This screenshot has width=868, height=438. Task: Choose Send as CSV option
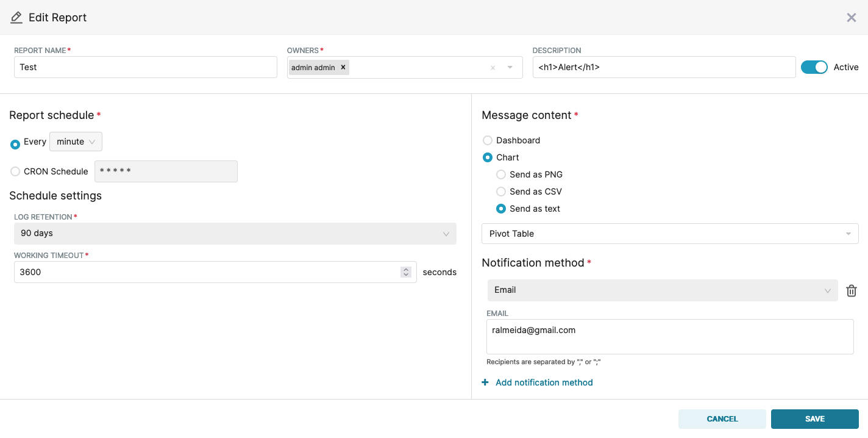tap(501, 192)
